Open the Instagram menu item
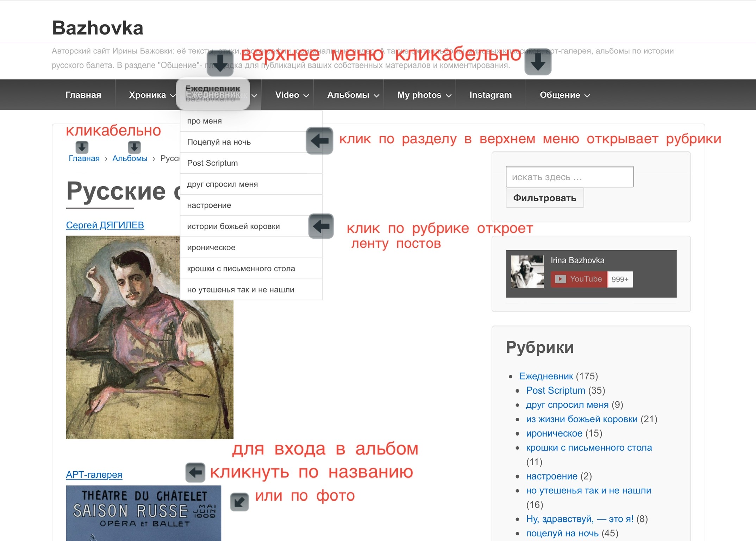This screenshot has width=756, height=541. click(491, 95)
